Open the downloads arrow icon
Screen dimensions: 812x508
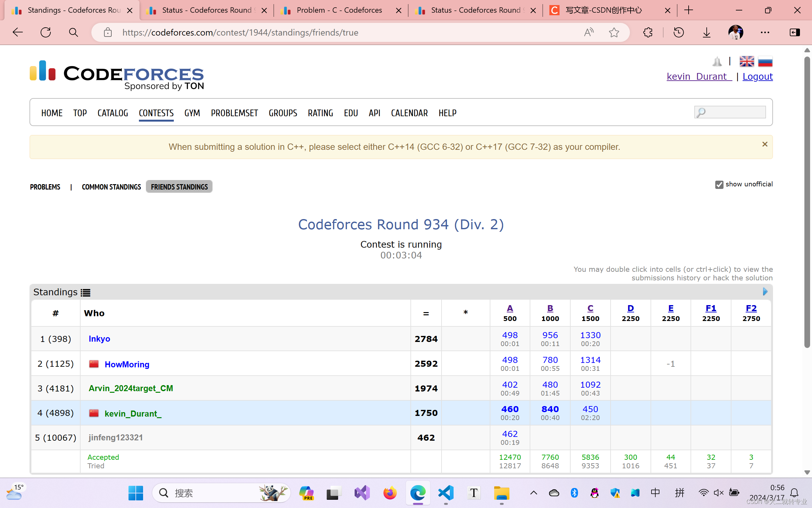[707, 32]
